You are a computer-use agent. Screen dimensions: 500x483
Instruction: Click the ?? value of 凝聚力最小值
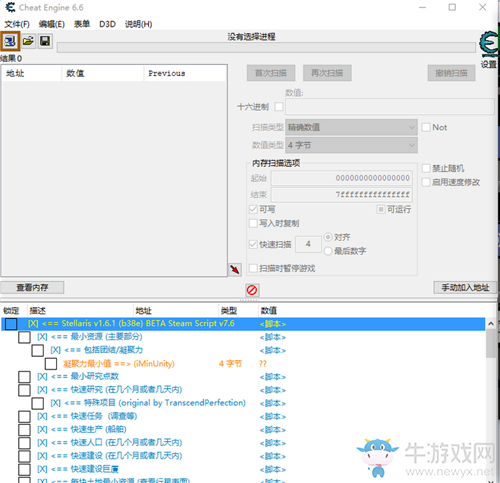pos(263,364)
